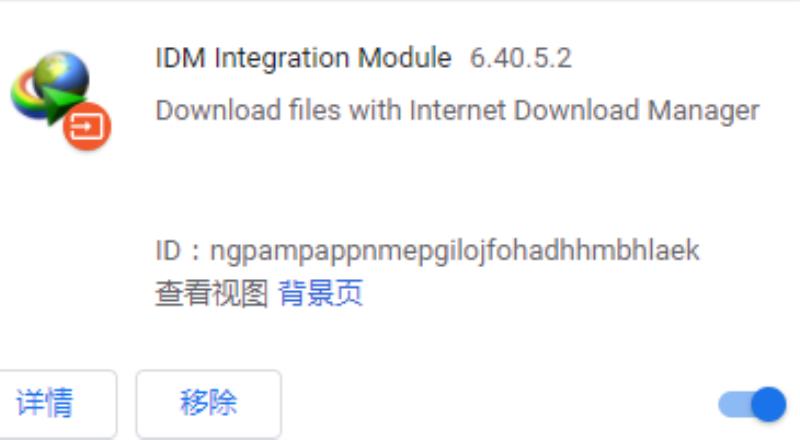Click the word Download starting the description
Image resolution: width=800 pixels, height=440 pixels.
tap(218, 110)
